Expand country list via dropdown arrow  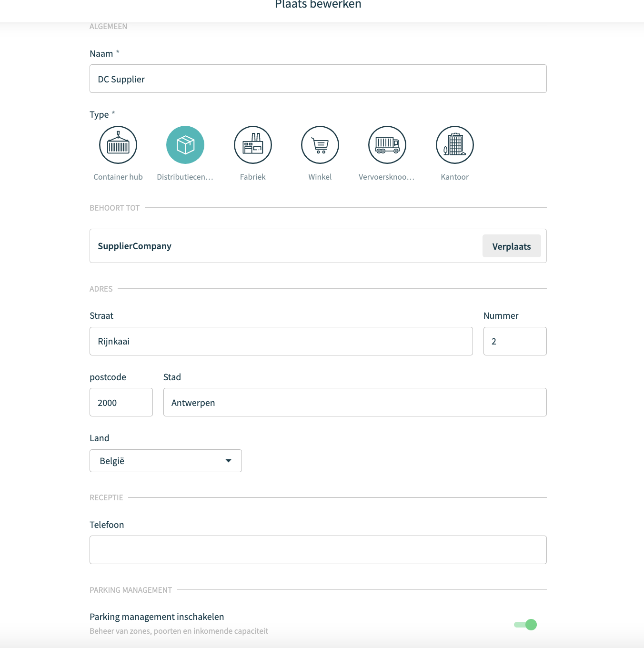(229, 461)
